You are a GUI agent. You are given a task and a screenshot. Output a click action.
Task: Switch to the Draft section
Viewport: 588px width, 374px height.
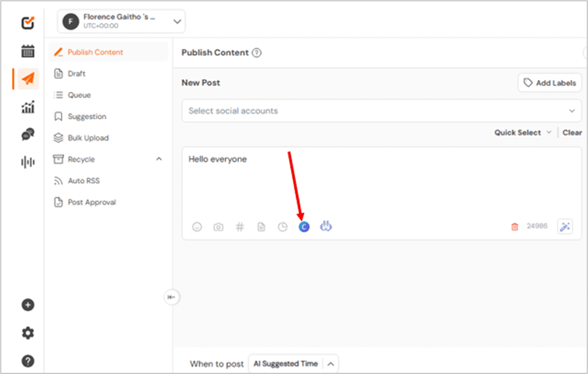pos(77,73)
